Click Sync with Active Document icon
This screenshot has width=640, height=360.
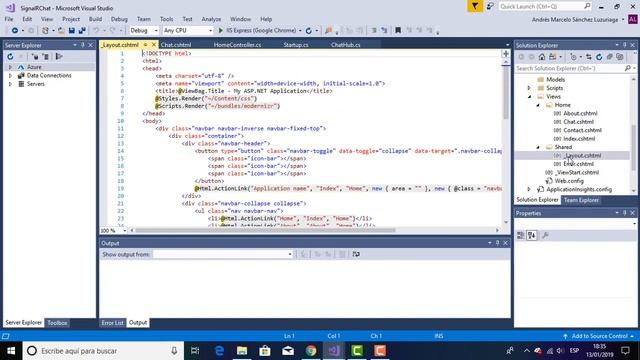point(589,57)
